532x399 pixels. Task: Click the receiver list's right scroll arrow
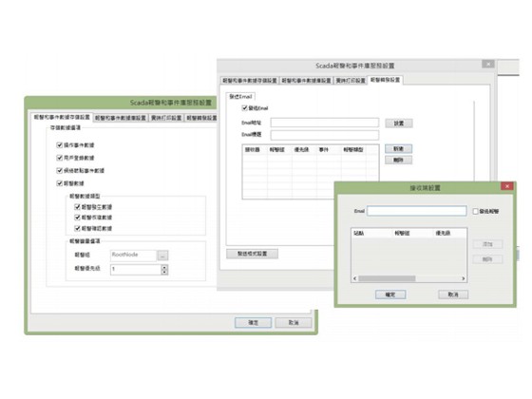click(464, 278)
